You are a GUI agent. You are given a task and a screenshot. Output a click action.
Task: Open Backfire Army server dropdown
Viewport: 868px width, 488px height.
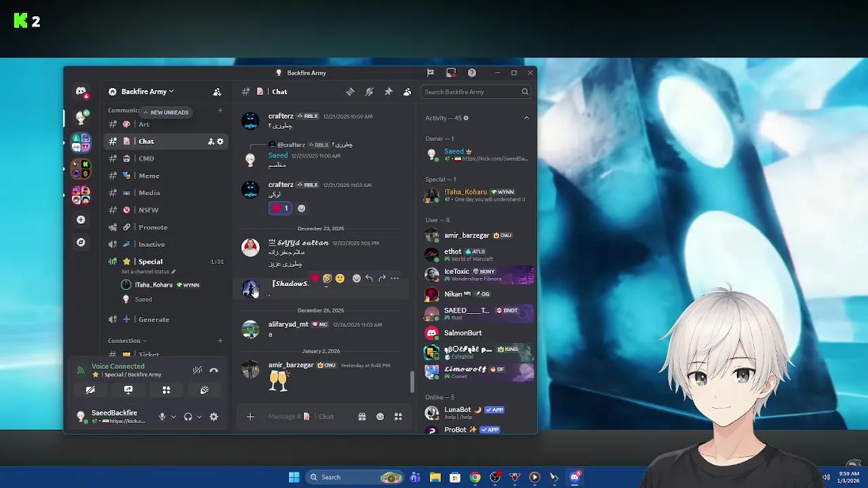click(147, 91)
